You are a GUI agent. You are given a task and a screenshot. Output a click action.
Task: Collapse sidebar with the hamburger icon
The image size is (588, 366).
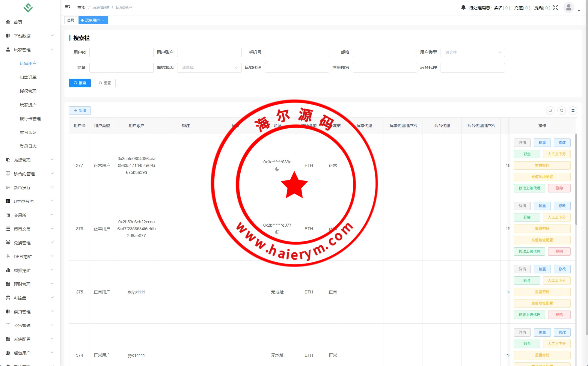tap(67, 7)
